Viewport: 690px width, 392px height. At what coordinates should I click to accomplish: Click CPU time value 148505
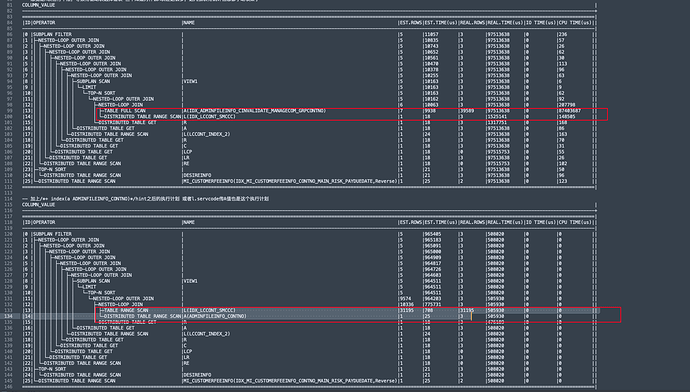[567, 117]
